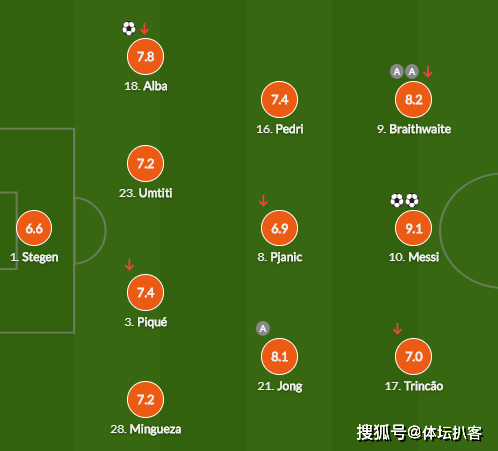Click Alba's goal ball icon

click(129, 29)
